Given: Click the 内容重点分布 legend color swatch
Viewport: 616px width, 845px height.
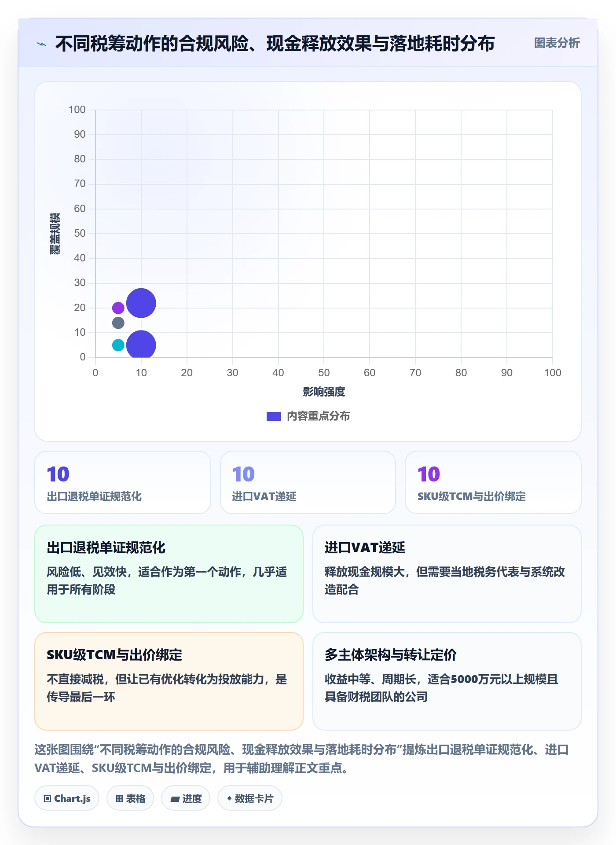Looking at the screenshot, I should [x=274, y=416].
